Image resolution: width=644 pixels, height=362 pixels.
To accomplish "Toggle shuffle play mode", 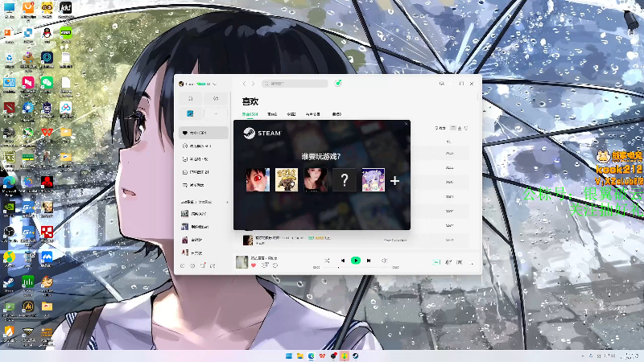I will click(327, 261).
